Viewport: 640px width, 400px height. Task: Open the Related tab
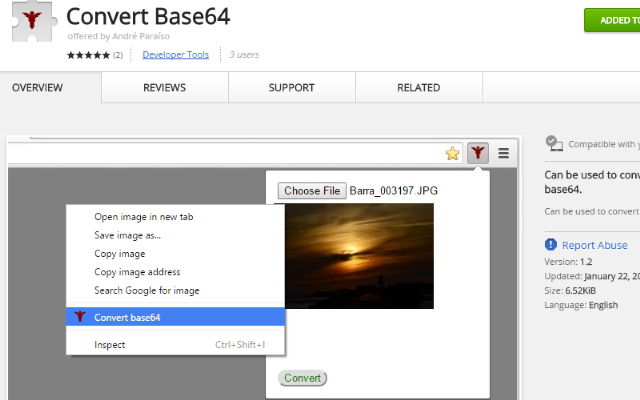[x=419, y=88]
